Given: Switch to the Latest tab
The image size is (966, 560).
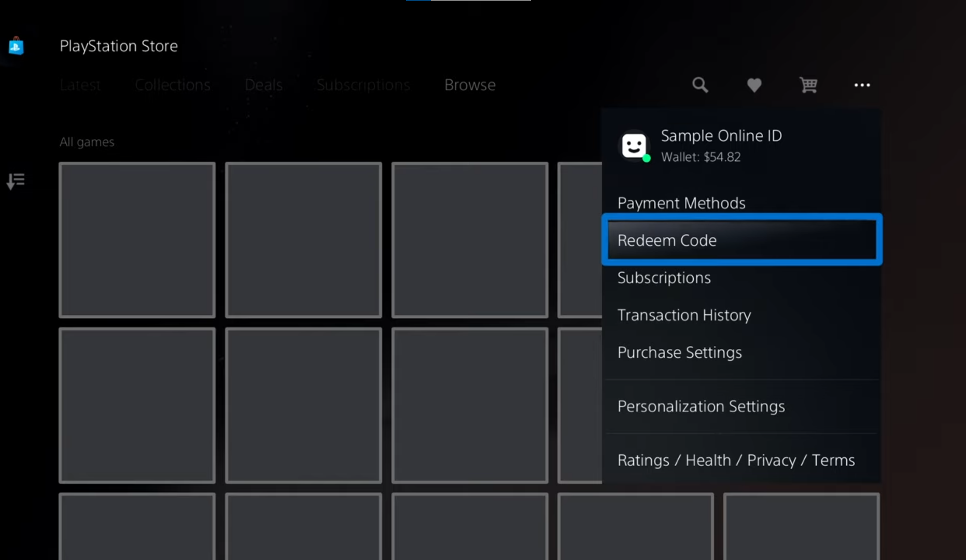Looking at the screenshot, I should (x=80, y=85).
